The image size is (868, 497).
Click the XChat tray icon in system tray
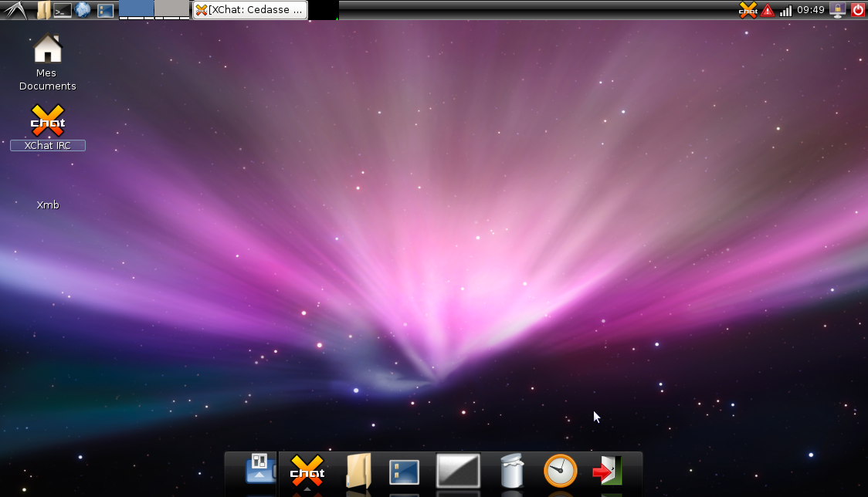click(x=748, y=10)
